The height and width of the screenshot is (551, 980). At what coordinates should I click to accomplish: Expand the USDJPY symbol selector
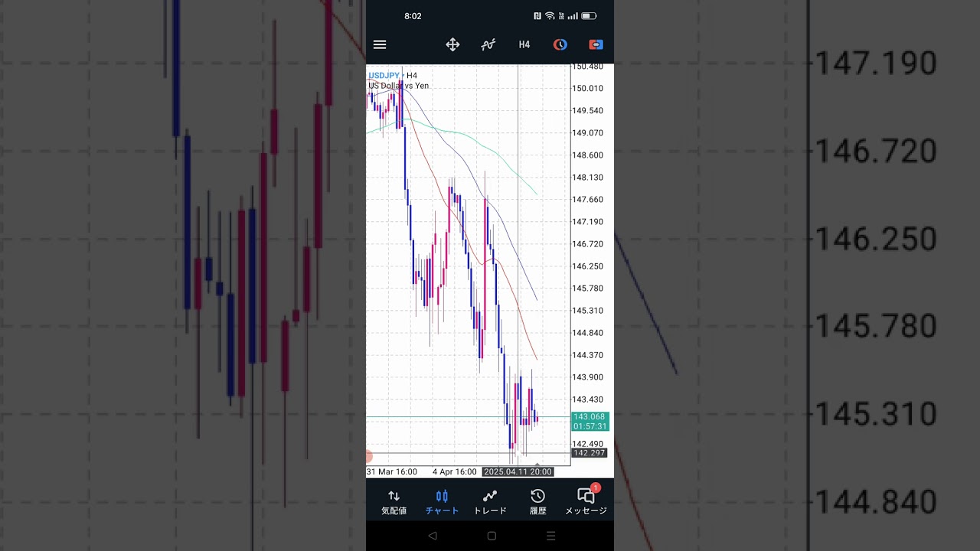point(384,75)
